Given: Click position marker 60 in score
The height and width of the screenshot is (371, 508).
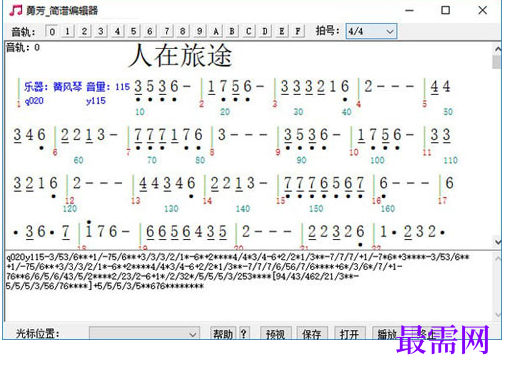Looking at the screenshot, I should click(78, 160).
